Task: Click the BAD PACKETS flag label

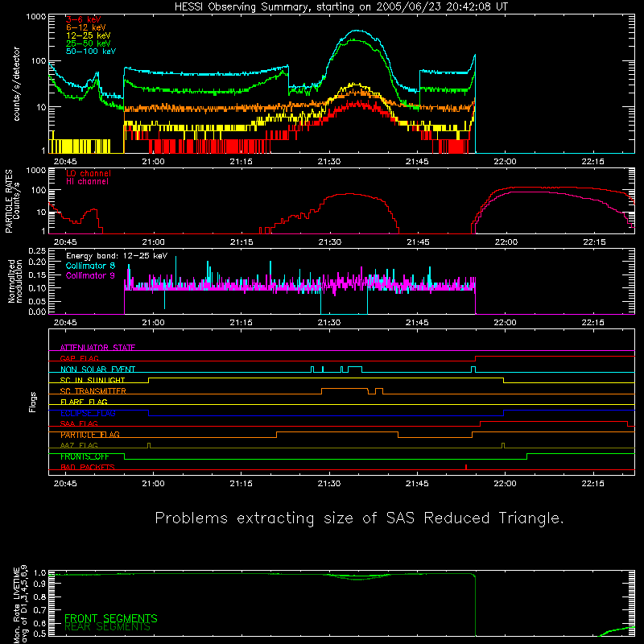Action: (88, 467)
